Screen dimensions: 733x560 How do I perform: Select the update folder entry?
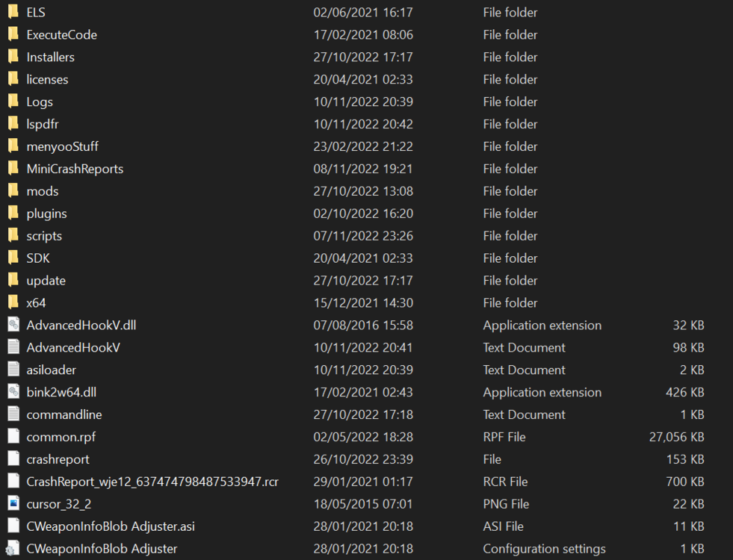[46, 281]
